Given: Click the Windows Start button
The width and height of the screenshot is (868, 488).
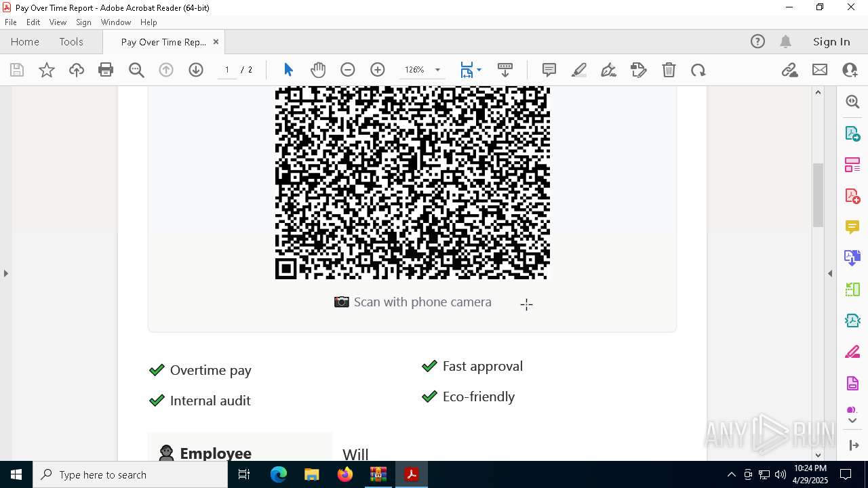Looking at the screenshot, I should pyautogui.click(x=16, y=474).
